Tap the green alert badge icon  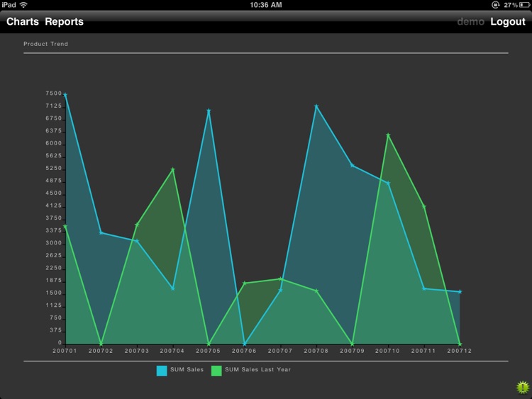523,387
